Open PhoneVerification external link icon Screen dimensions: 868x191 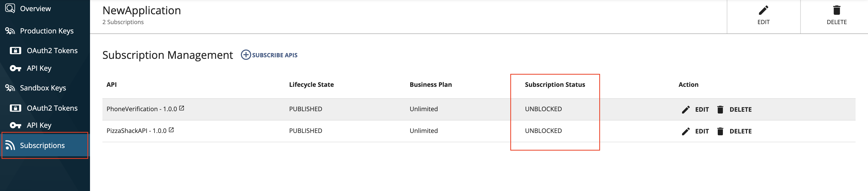coord(182,108)
